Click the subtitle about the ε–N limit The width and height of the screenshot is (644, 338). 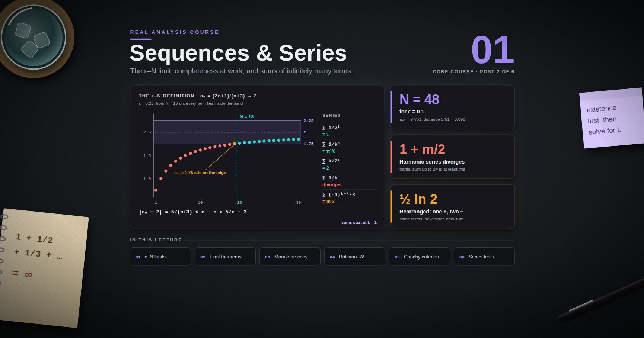(x=241, y=71)
